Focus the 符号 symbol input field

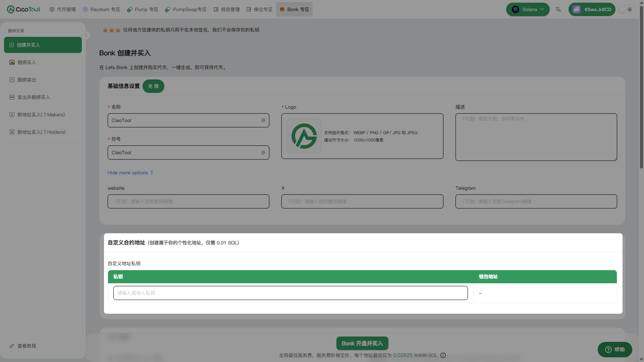[x=188, y=153]
